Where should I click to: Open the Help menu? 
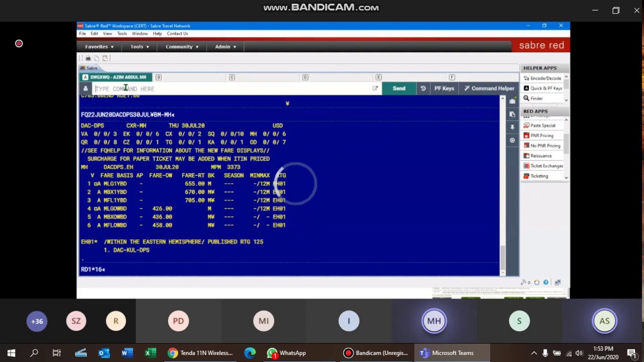(157, 34)
